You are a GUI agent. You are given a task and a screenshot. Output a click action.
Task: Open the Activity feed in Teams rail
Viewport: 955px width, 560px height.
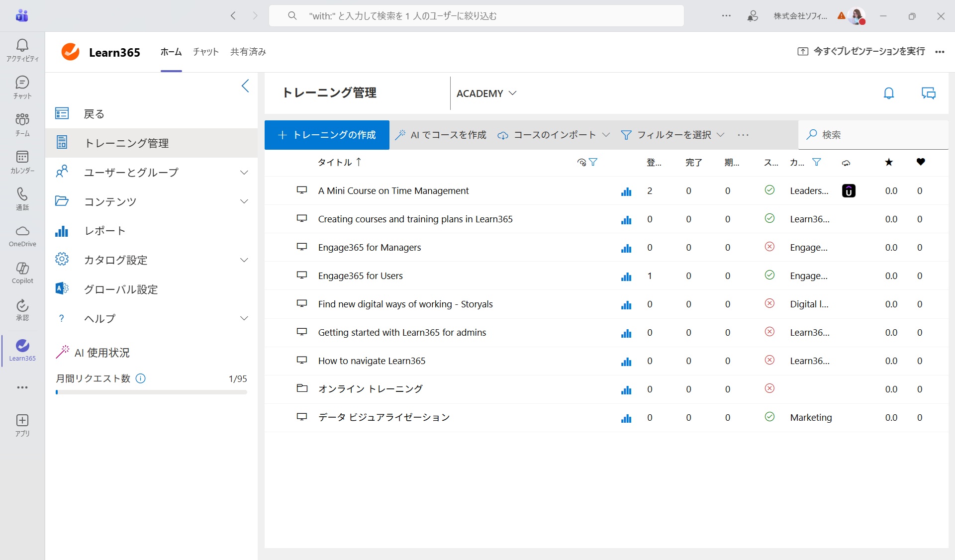pos(22,50)
